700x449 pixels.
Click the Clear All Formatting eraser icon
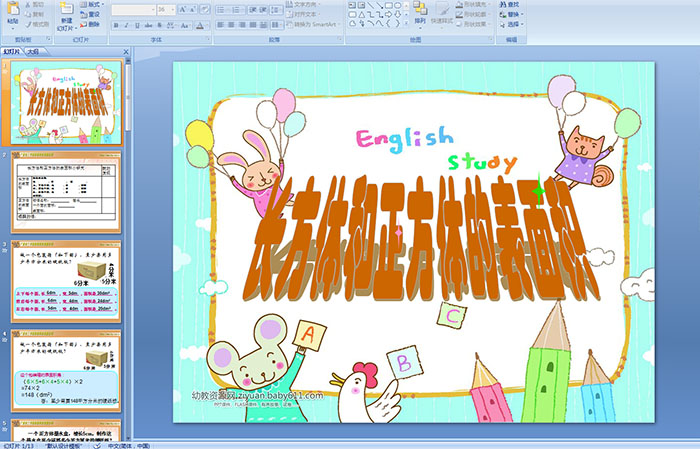point(205,9)
